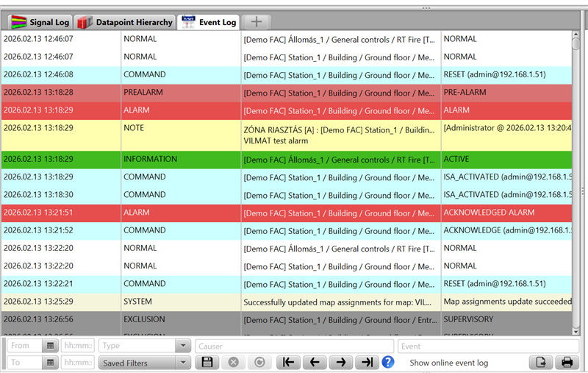Expand the Type dropdown
The height and width of the screenshot is (373, 588).
(182, 346)
